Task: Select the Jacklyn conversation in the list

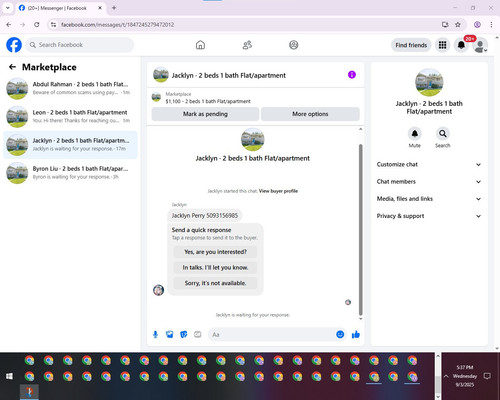Action: click(70, 145)
